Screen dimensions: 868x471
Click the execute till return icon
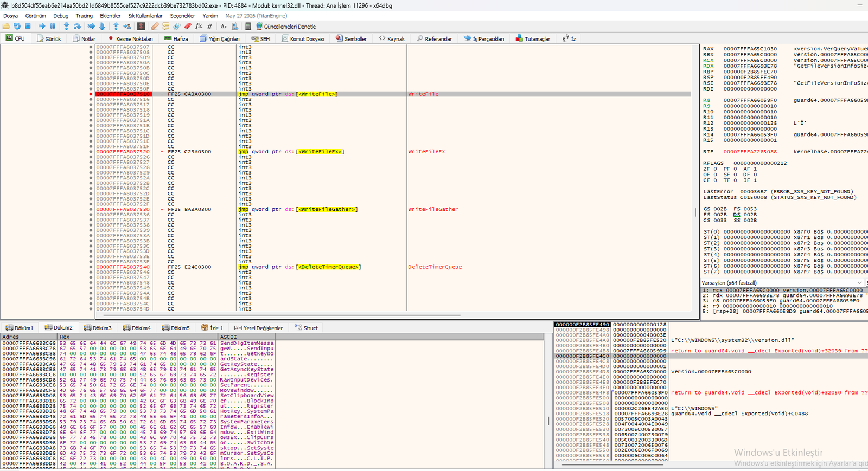(116, 26)
